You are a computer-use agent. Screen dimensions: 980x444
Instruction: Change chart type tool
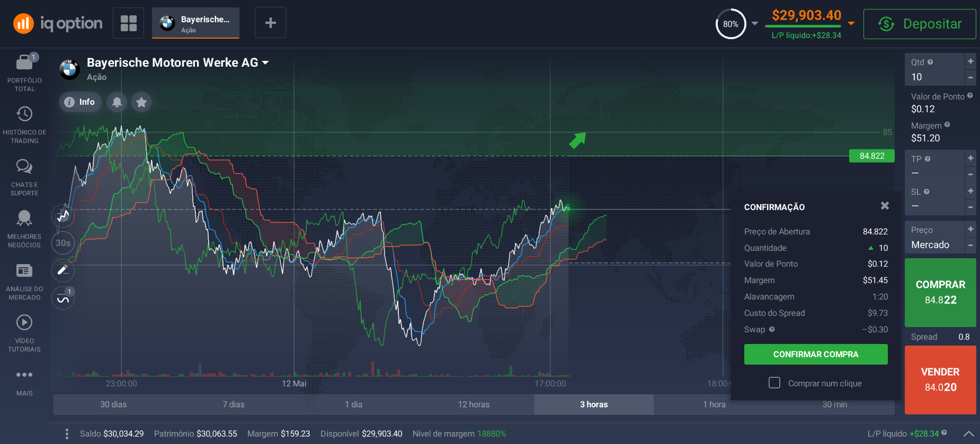pos(63,215)
